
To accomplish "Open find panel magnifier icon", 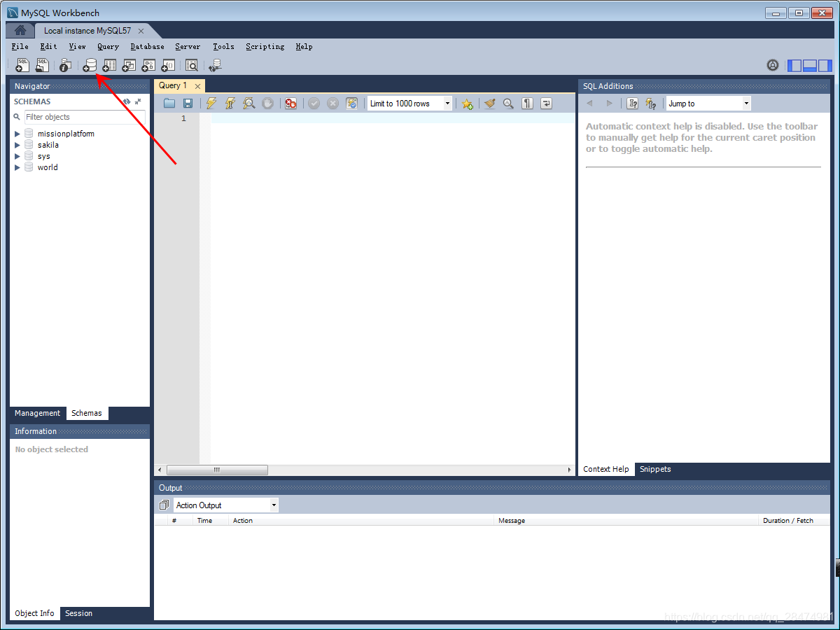I will point(508,103).
